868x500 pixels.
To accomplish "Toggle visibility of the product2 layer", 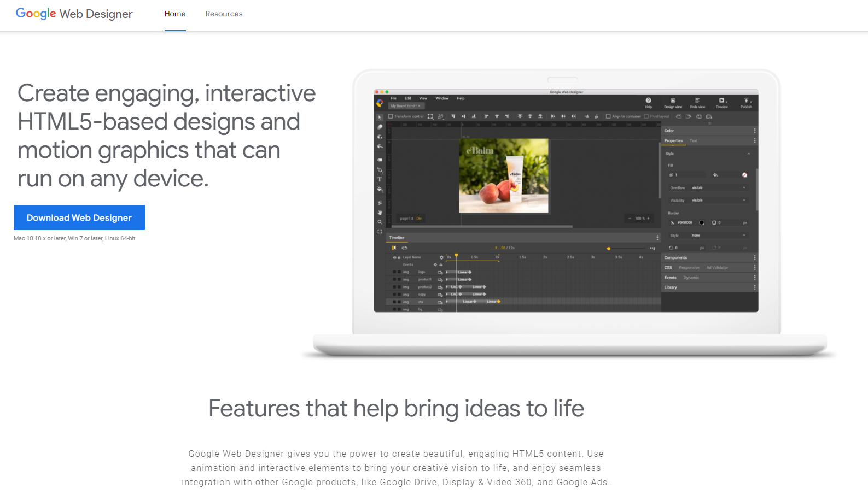I will (x=394, y=287).
